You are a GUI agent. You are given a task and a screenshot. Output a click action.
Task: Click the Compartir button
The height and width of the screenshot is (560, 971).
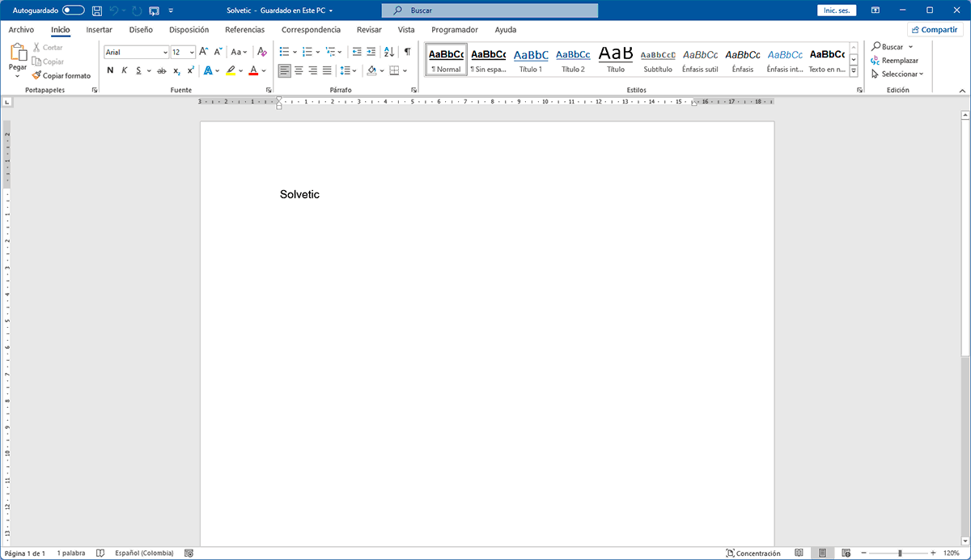(935, 29)
